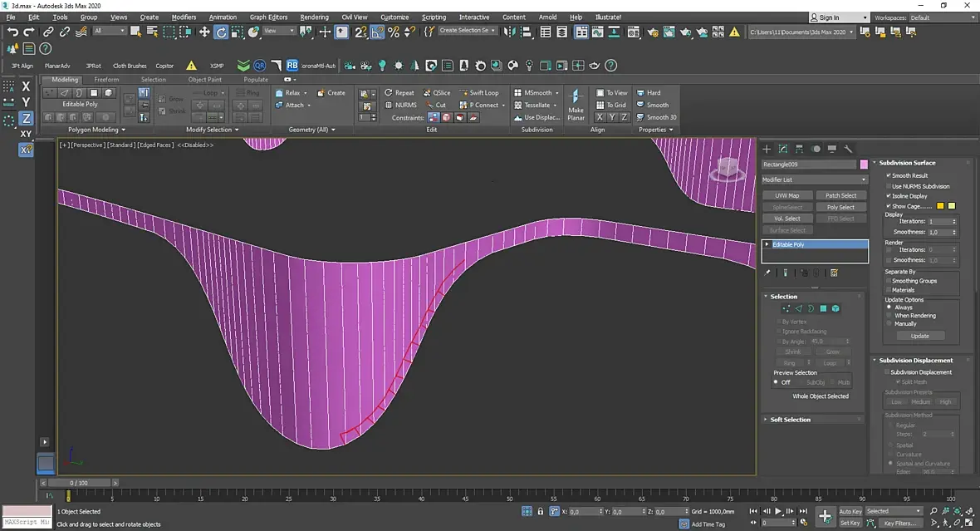The height and width of the screenshot is (531, 980).
Task: Switch to Vertex sub-object selection icon
Action: coord(786,308)
